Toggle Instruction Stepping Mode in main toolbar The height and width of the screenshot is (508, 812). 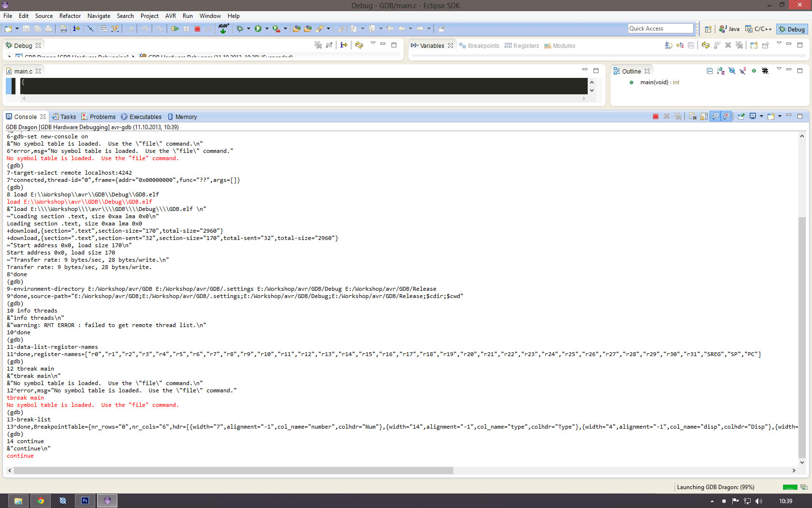pos(76,29)
